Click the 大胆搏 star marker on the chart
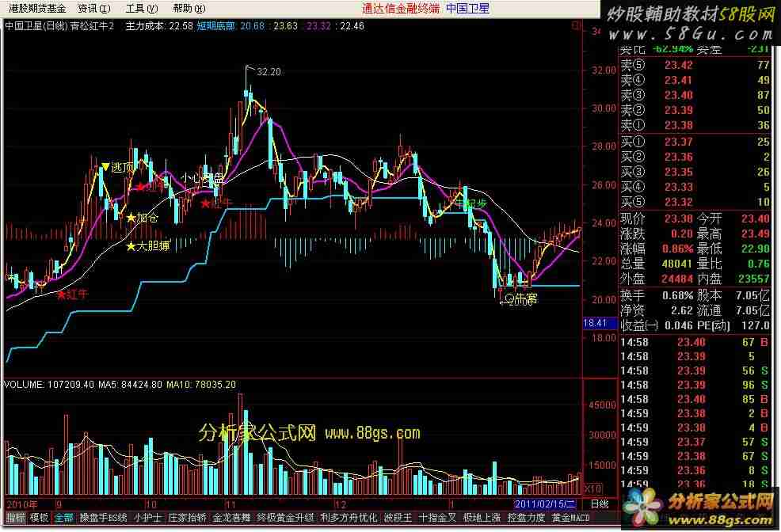 pos(131,246)
